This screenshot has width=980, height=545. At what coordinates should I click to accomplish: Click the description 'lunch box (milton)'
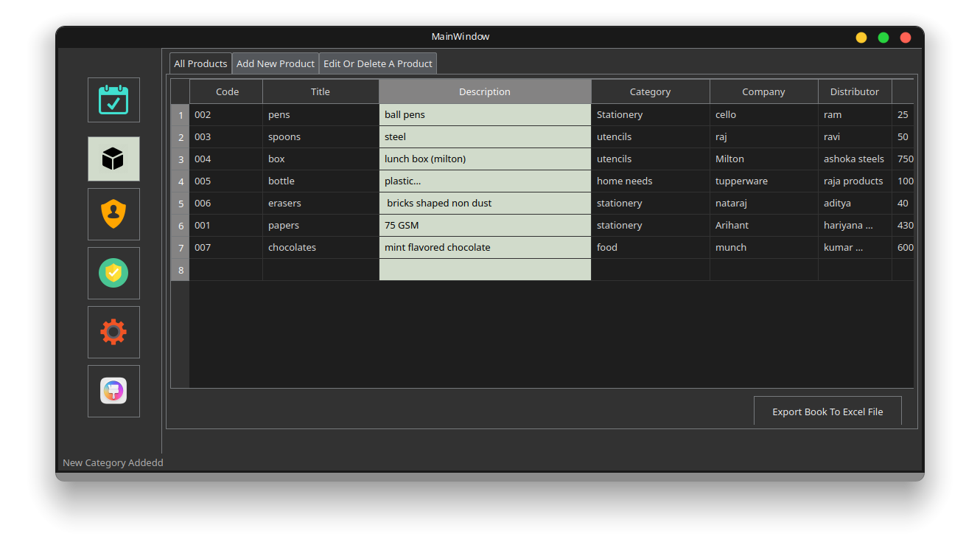click(x=486, y=159)
